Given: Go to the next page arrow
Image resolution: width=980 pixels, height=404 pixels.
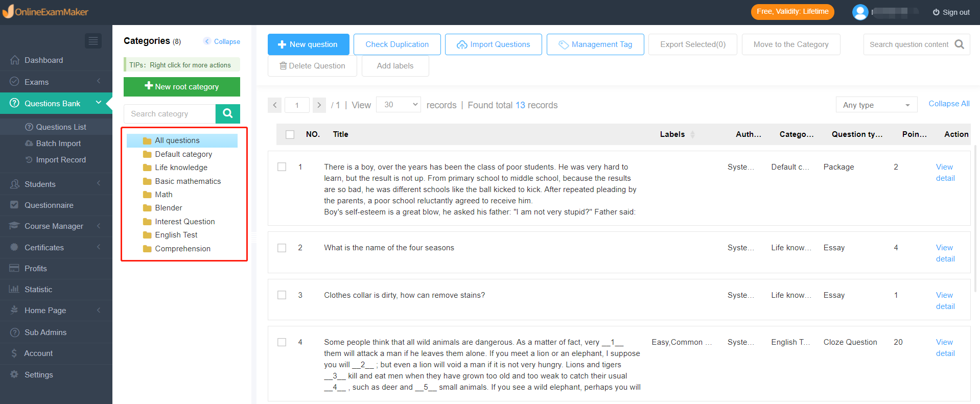Looking at the screenshot, I should coord(319,105).
